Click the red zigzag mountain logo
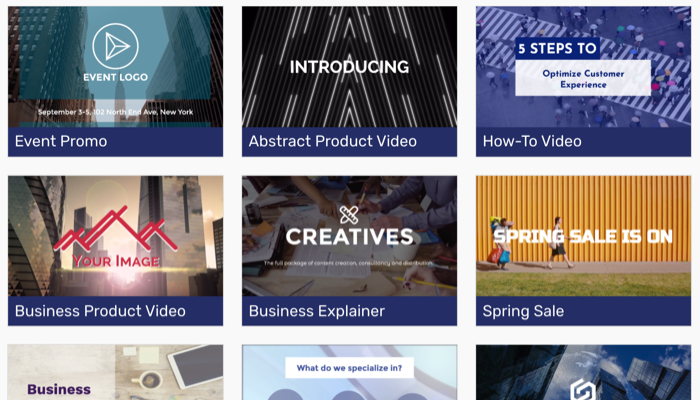 pos(116,229)
